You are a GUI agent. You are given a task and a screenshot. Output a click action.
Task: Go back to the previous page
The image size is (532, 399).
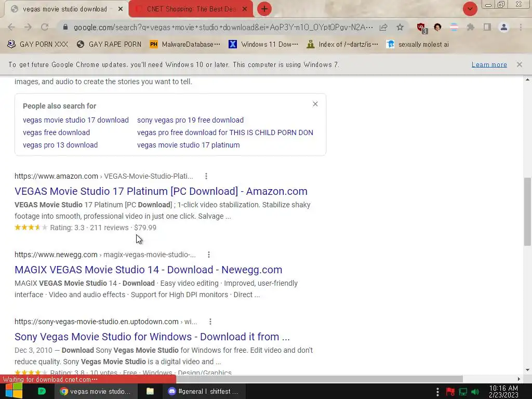tap(11, 27)
